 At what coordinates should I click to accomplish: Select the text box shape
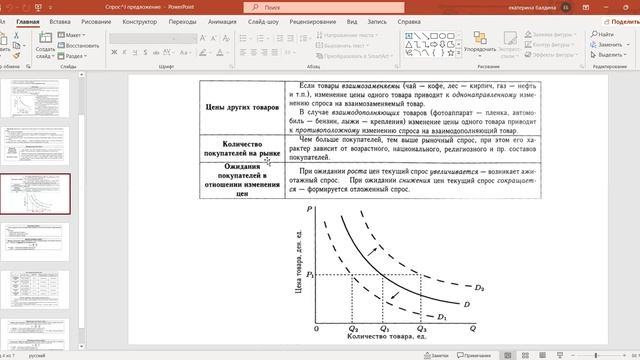(409, 36)
